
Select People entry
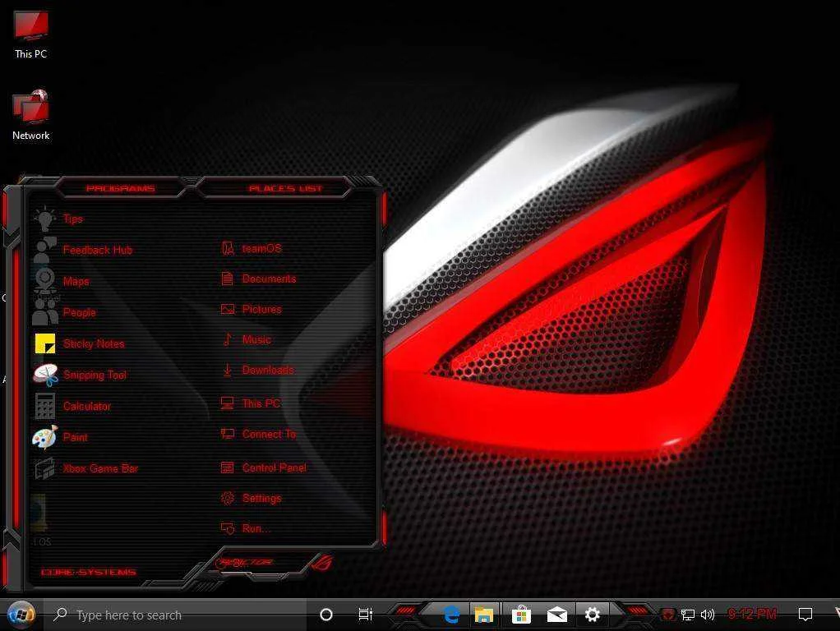click(79, 312)
